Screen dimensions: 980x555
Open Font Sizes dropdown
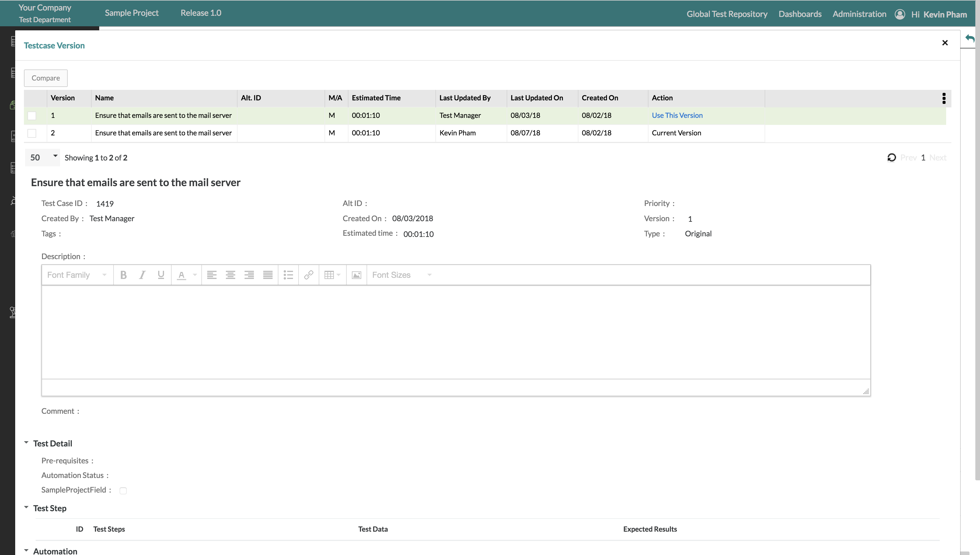402,275
